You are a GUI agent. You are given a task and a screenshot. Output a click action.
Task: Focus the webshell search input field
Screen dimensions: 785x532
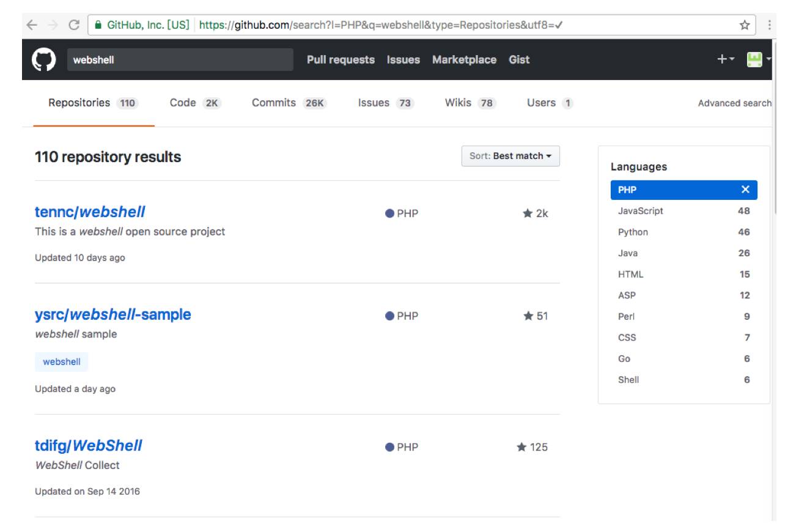(x=180, y=60)
